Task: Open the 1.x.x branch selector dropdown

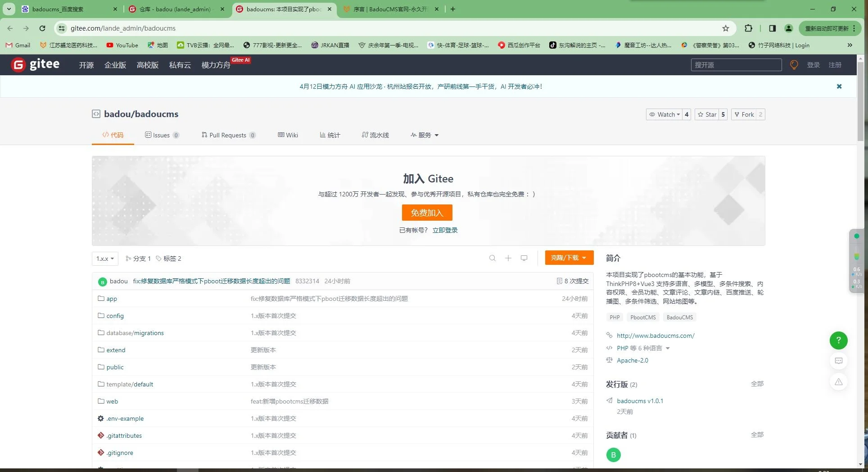Action: coord(104,258)
